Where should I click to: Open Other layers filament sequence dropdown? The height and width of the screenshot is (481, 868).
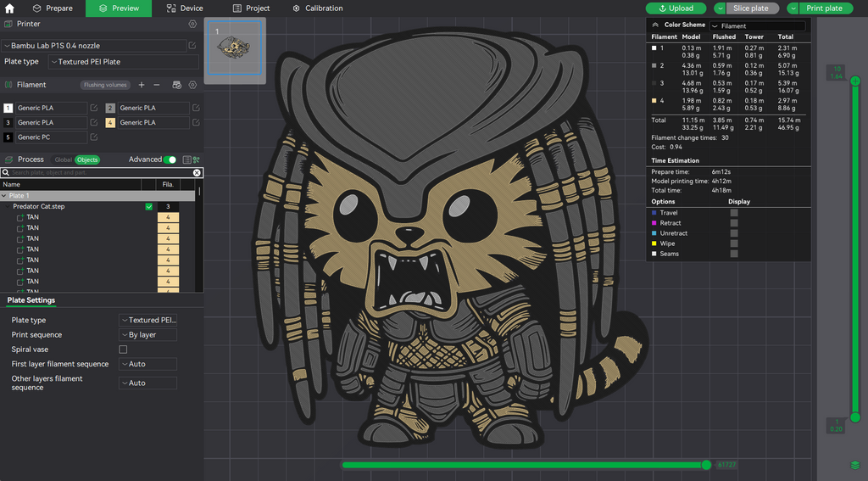(147, 383)
